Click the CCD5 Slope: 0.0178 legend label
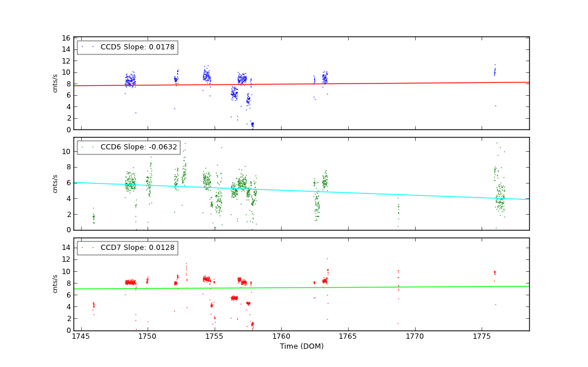 pyautogui.click(x=137, y=47)
